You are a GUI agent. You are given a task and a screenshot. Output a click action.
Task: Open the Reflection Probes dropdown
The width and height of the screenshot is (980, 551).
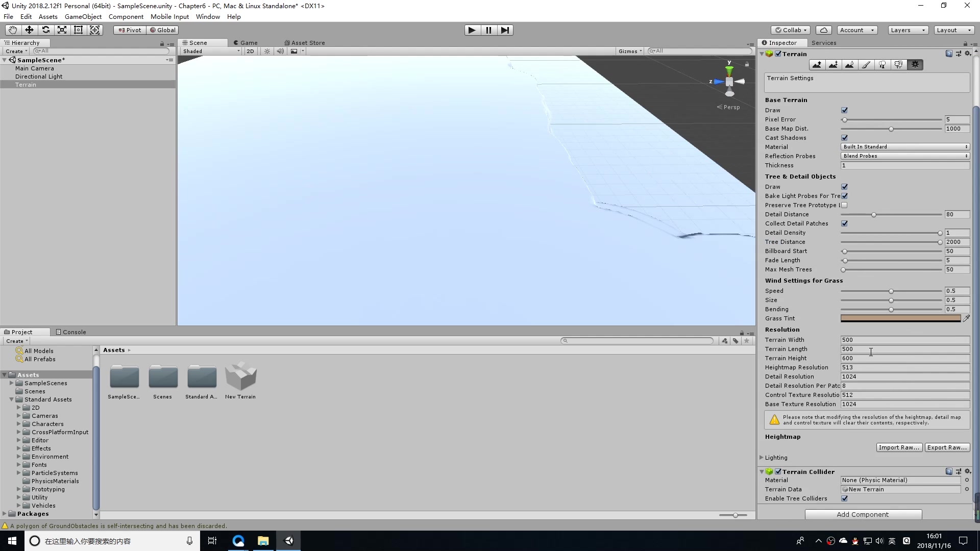point(904,156)
